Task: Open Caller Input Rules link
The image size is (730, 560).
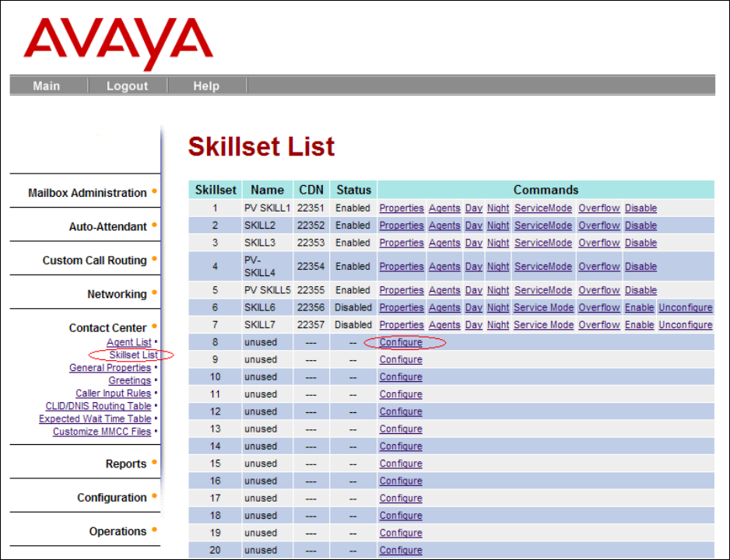Action: pos(114,394)
